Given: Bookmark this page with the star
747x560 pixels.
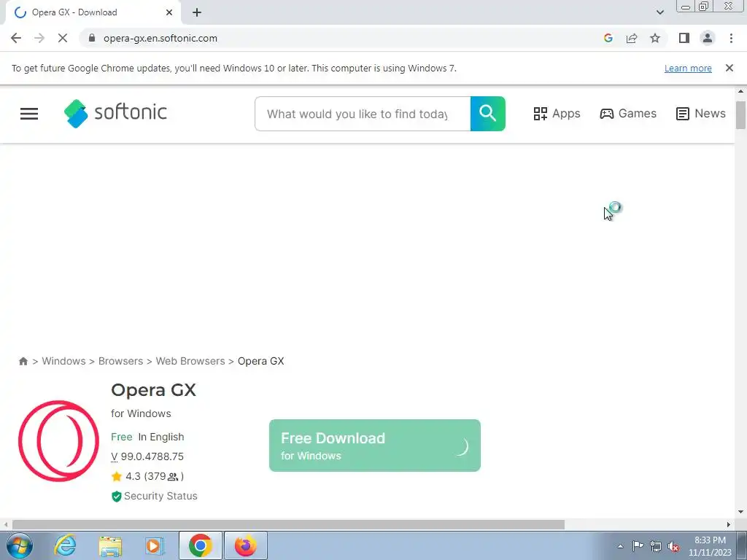Looking at the screenshot, I should tap(655, 38).
